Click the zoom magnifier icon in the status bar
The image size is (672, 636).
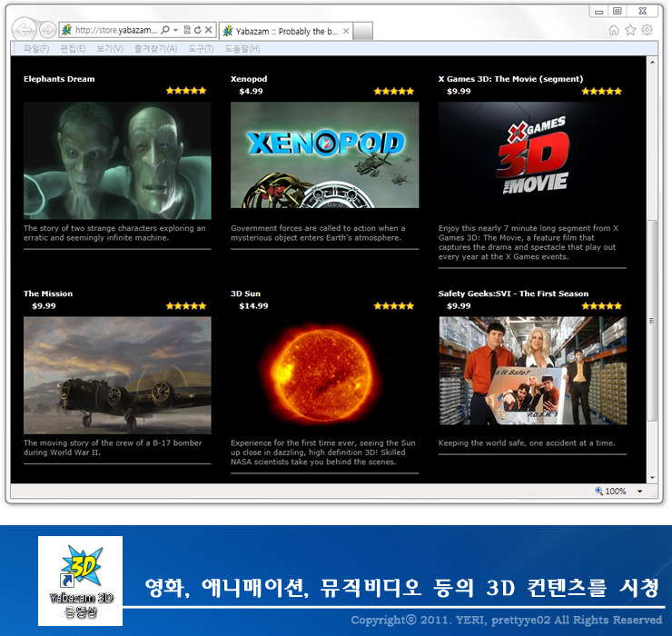[x=598, y=491]
